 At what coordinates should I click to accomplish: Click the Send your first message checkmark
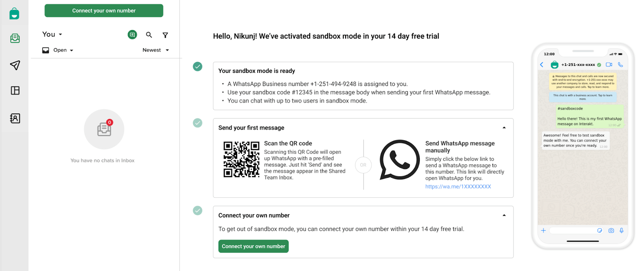(198, 123)
